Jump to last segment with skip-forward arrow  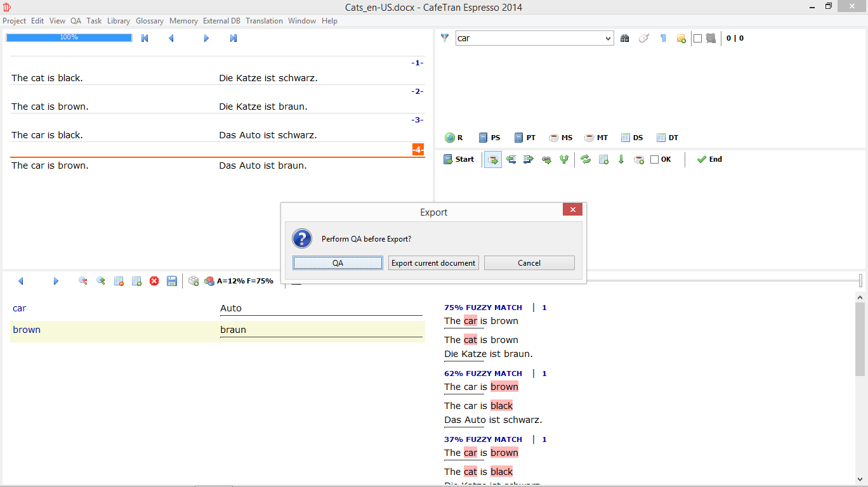(x=233, y=38)
